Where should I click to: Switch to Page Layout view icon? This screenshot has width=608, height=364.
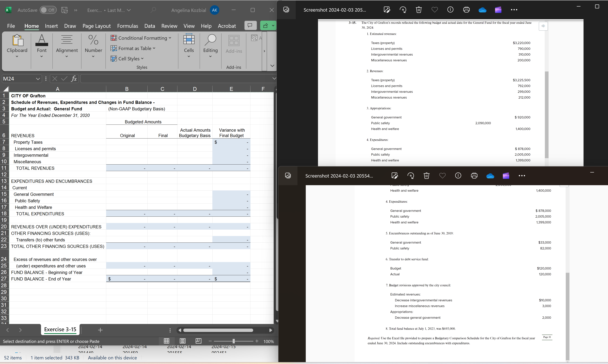pos(182,341)
